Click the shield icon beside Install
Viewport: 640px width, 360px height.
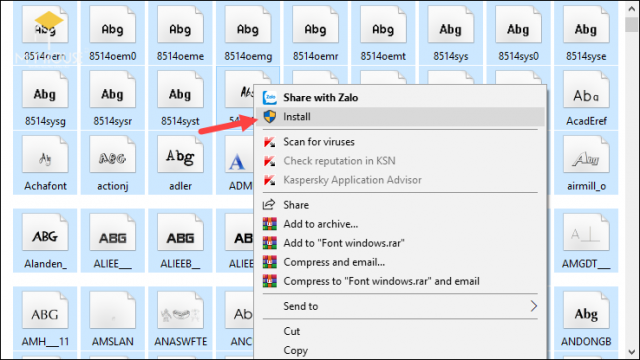pyautogui.click(x=270, y=117)
